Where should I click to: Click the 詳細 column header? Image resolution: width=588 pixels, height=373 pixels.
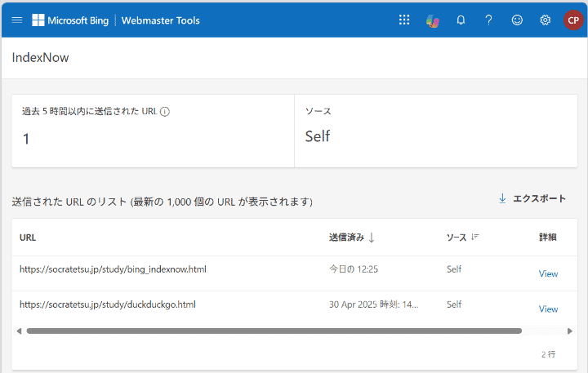[x=547, y=237]
